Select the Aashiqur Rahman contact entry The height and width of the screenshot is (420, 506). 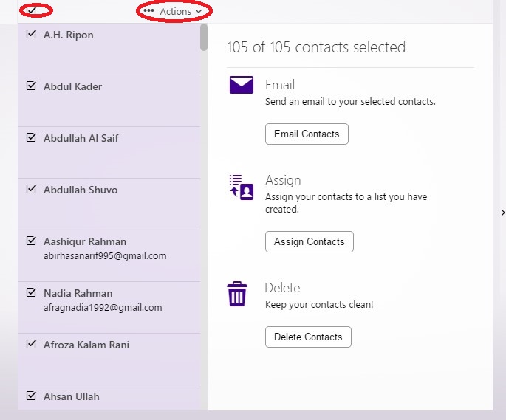85,241
